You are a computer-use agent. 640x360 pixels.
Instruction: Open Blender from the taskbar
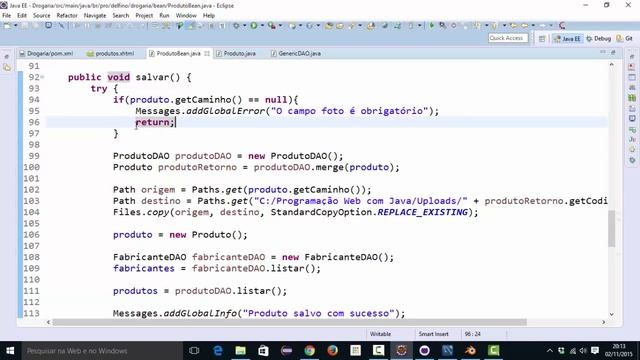click(470, 351)
